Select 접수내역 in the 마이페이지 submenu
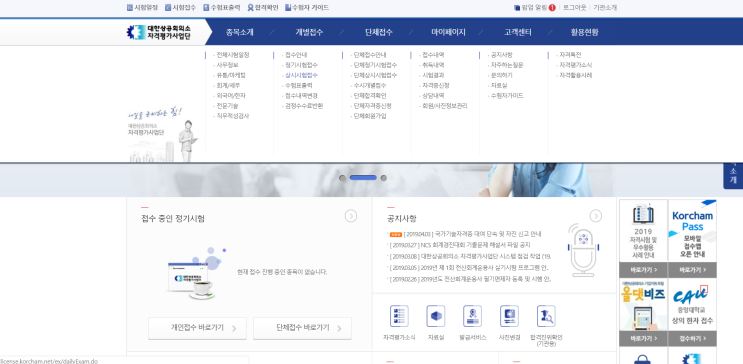The height and width of the screenshot is (364, 743). tap(434, 55)
